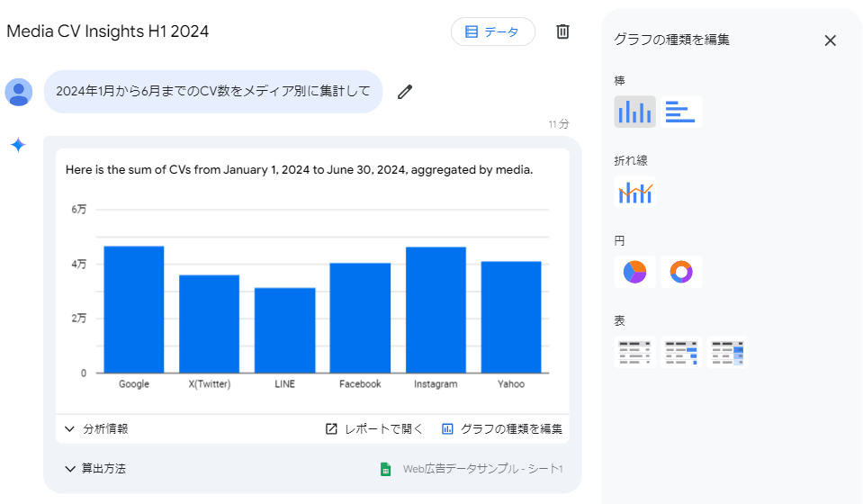Choose the line combo chart type

click(x=634, y=192)
